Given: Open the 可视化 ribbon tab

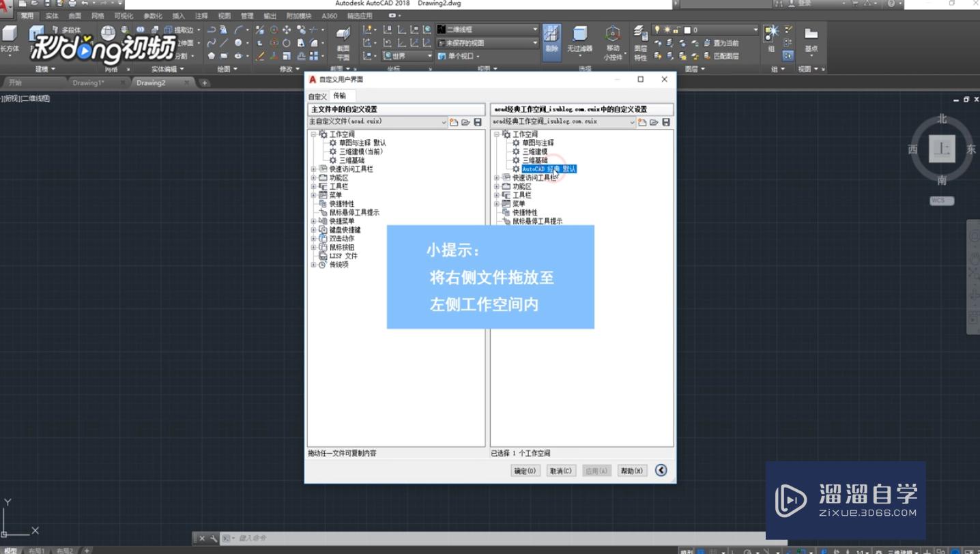Looking at the screenshot, I should click(124, 16).
